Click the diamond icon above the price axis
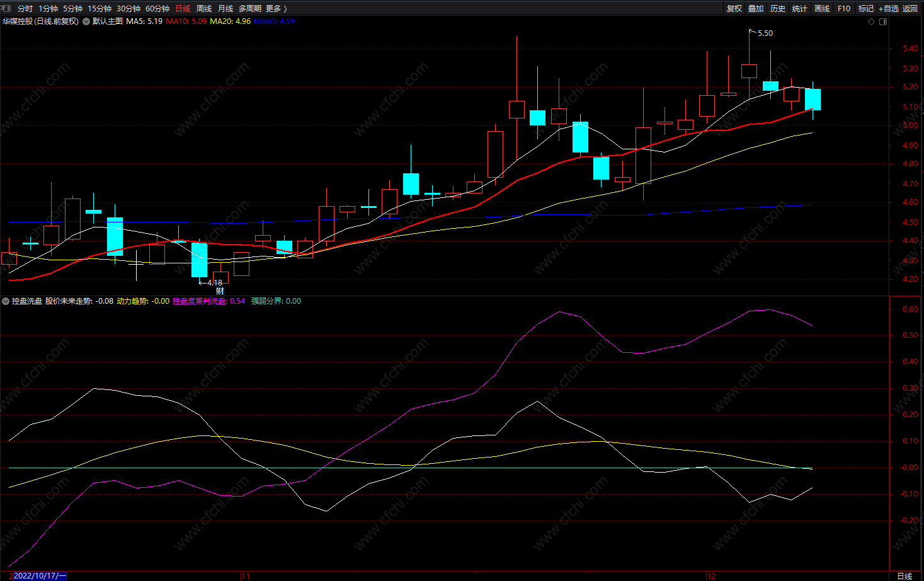924x581 pixels. click(872, 21)
